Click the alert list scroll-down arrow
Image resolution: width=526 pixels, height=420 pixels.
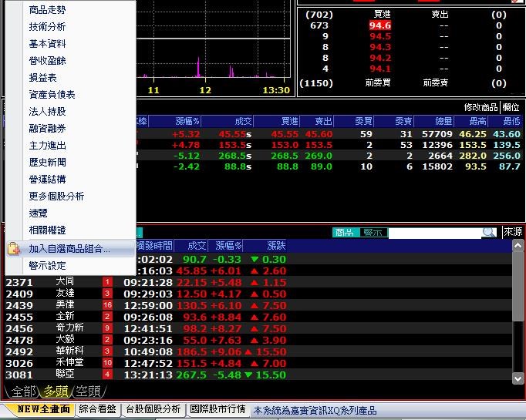518,377
